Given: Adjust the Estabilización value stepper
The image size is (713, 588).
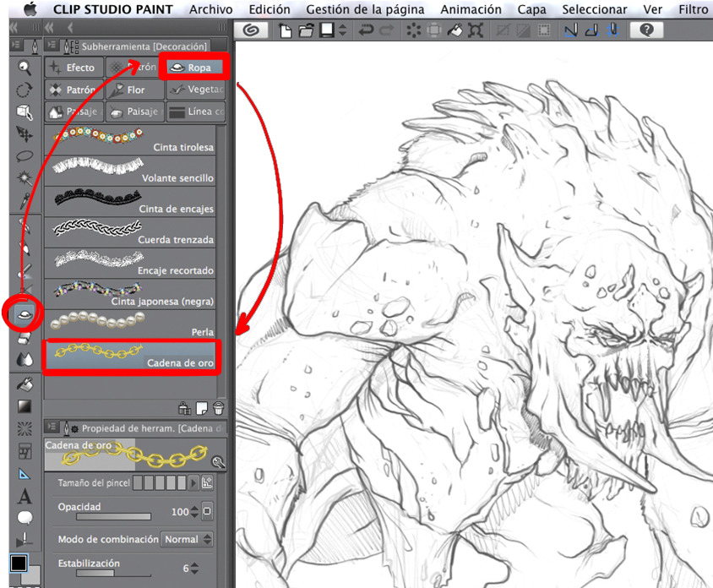Looking at the screenshot, I should point(194,568).
